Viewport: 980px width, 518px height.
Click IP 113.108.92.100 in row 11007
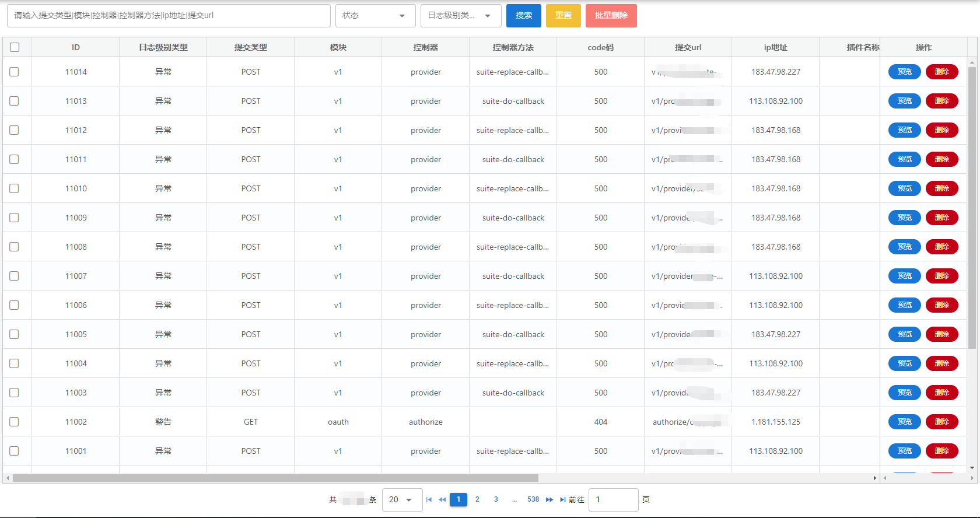tap(776, 276)
